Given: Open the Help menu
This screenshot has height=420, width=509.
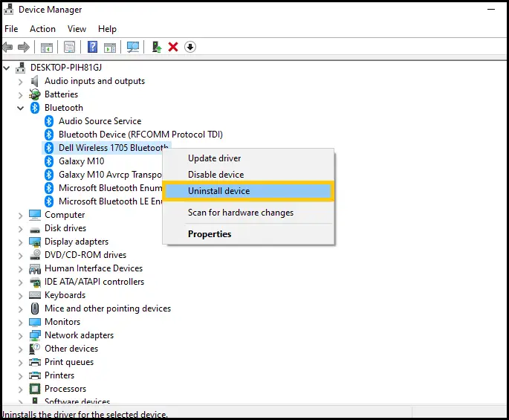Looking at the screenshot, I should 107,29.
